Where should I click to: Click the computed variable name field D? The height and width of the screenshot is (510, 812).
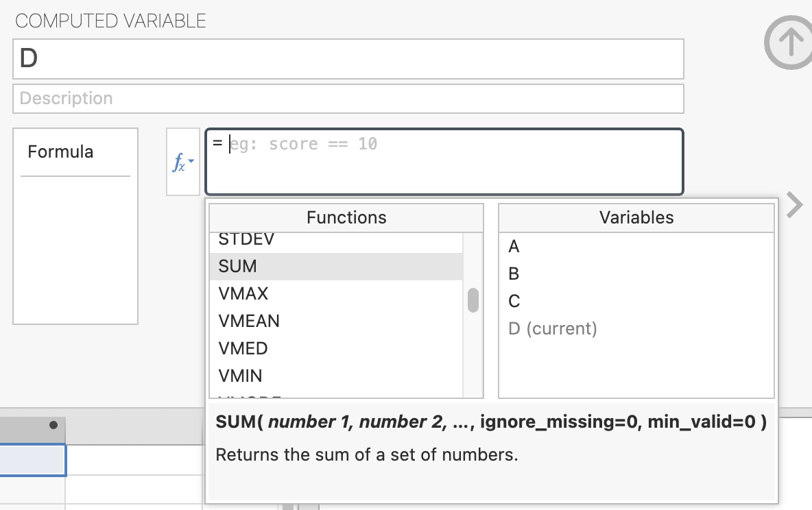348,59
